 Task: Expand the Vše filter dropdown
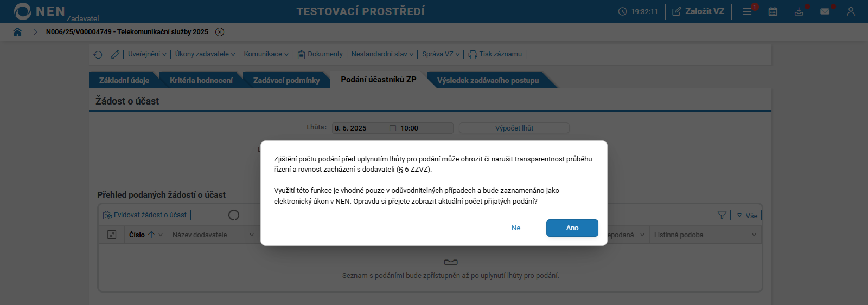pyautogui.click(x=747, y=216)
